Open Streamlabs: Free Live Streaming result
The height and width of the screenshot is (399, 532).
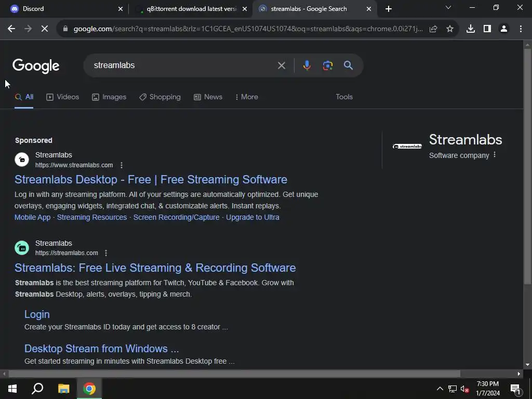tap(155, 268)
